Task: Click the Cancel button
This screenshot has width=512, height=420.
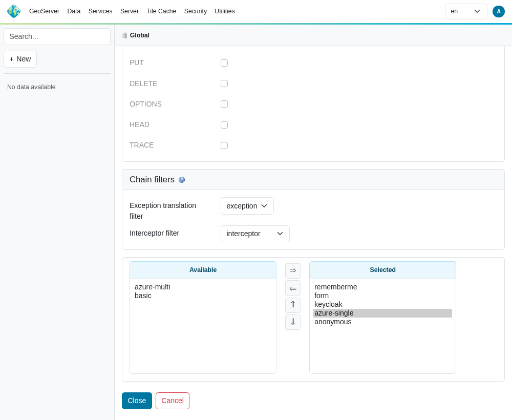Action: [173, 401]
